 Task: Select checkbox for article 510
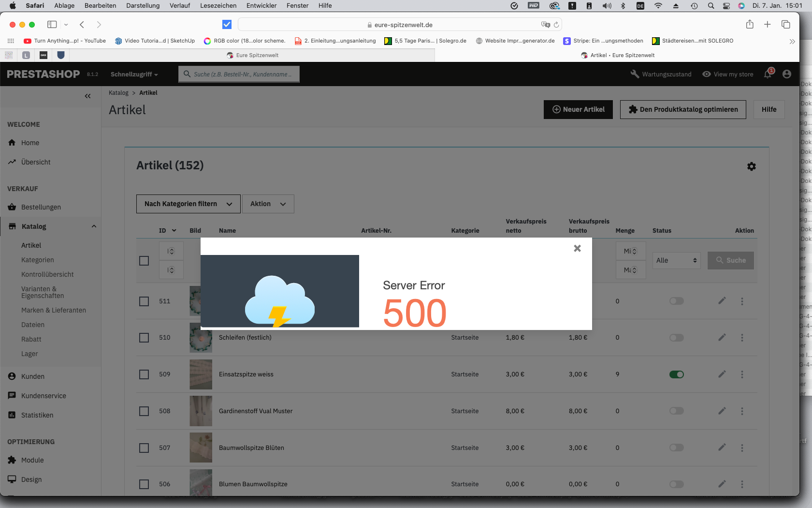(144, 337)
